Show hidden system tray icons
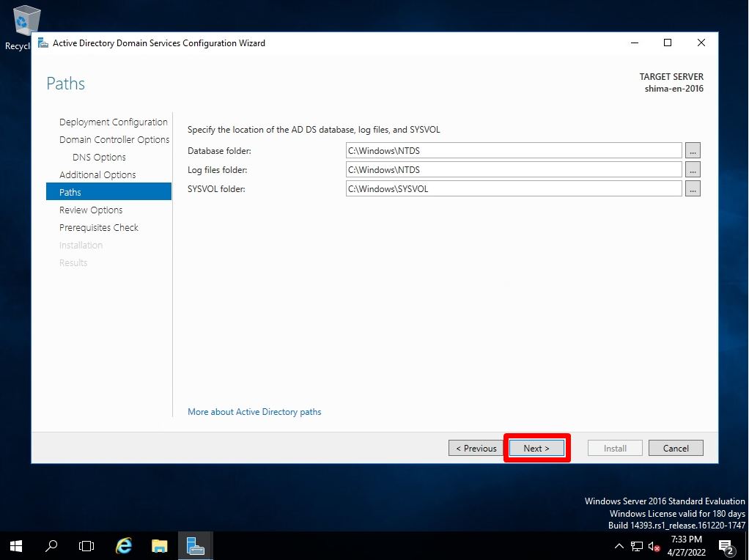The width and height of the screenshot is (749, 560). (x=619, y=546)
